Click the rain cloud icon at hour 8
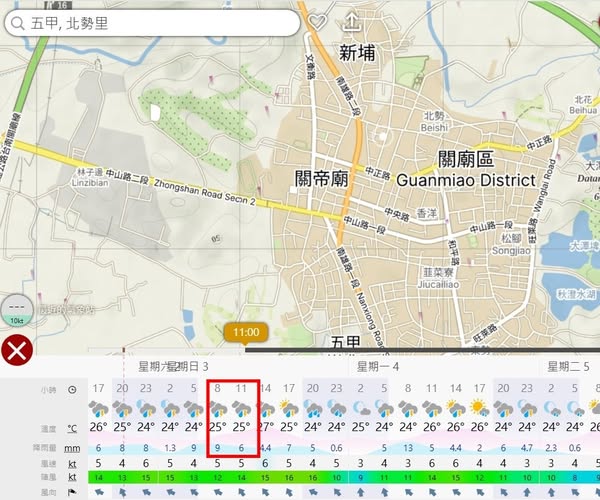The image size is (600, 500). point(219,408)
